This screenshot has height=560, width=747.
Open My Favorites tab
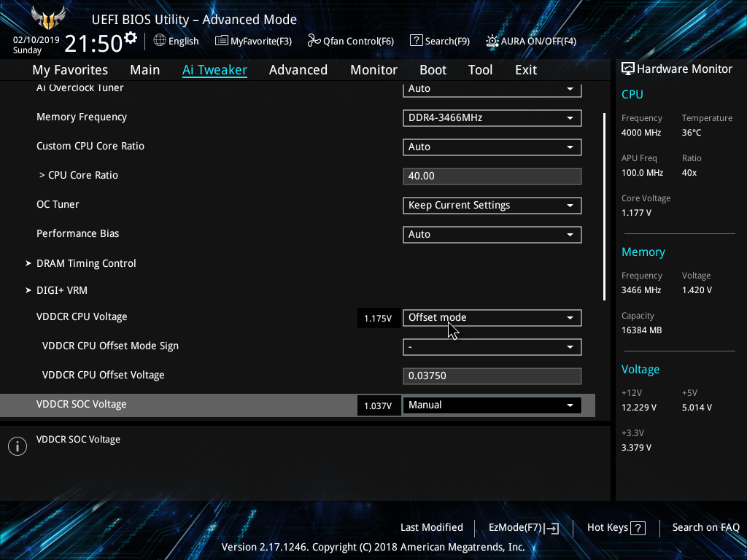(70, 70)
